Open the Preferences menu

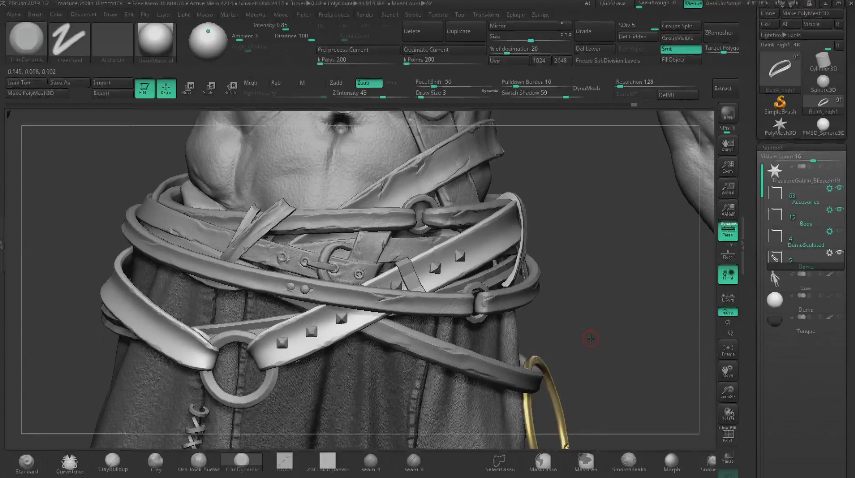tap(334, 15)
